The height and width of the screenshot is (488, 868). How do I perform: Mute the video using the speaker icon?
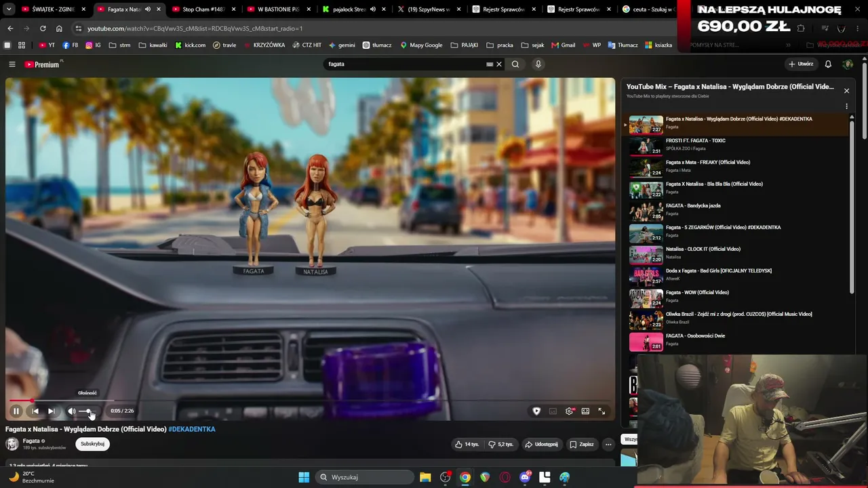(71, 411)
